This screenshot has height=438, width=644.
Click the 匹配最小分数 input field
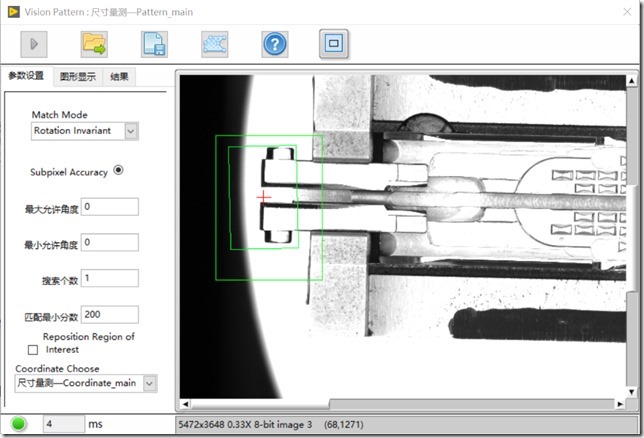110,315
